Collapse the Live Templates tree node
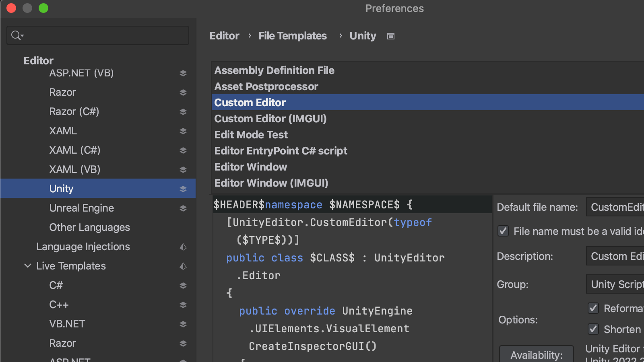This screenshot has height=362, width=644. [28, 266]
